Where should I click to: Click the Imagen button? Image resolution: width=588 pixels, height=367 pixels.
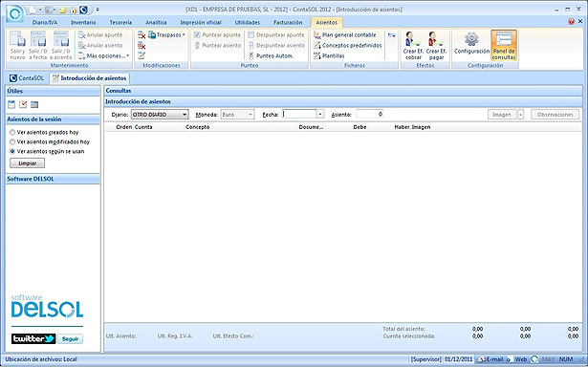tap(502, 115)
